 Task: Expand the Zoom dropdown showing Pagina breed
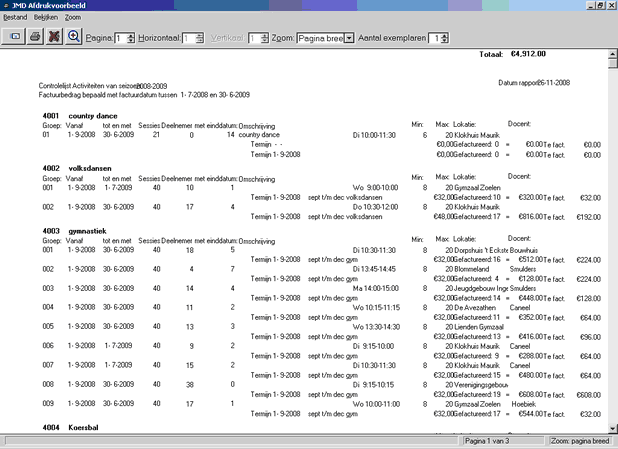click(349, 38)
